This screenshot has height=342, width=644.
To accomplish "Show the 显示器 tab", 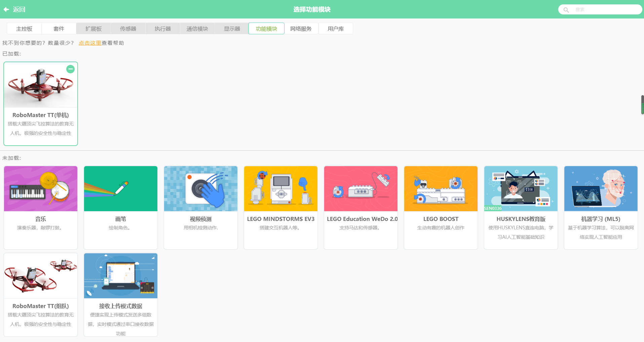I will pos(232,29).
